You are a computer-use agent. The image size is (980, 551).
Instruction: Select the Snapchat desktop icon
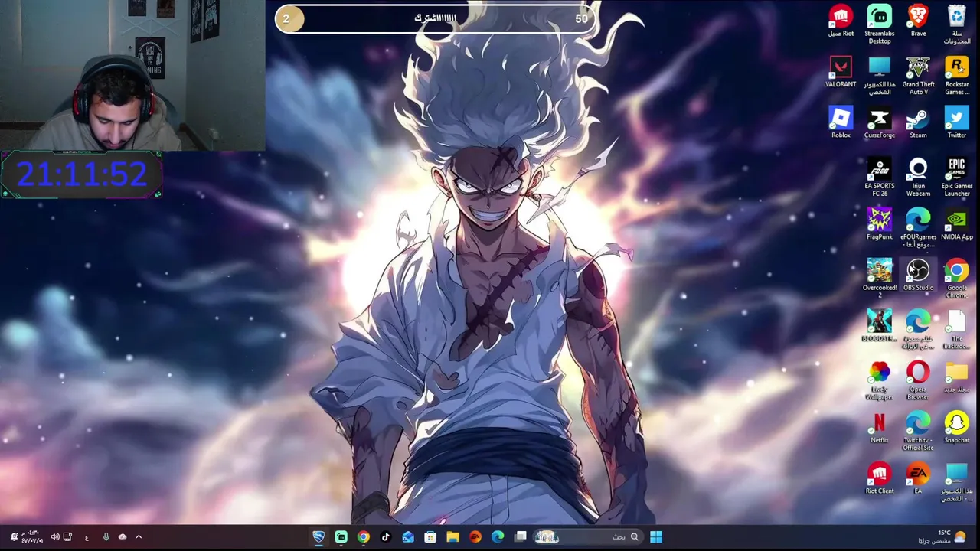pos(957,427)
